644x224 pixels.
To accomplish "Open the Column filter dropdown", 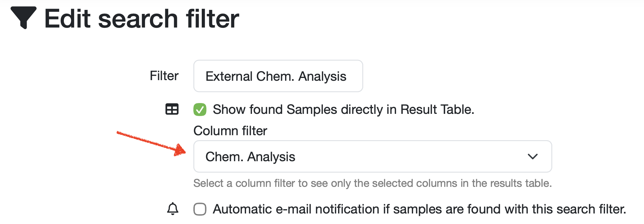I will coord(372,157).
